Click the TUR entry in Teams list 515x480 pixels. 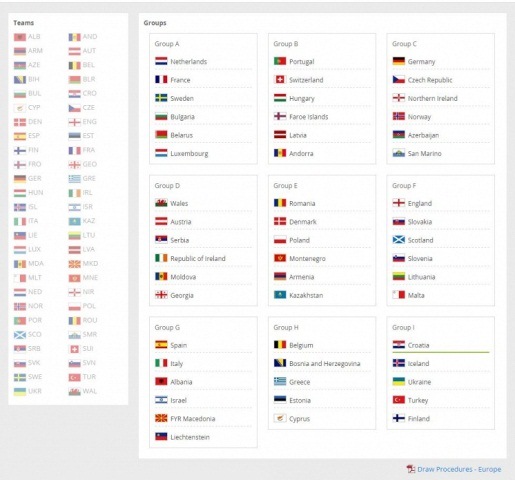click(x=82, y=377)
